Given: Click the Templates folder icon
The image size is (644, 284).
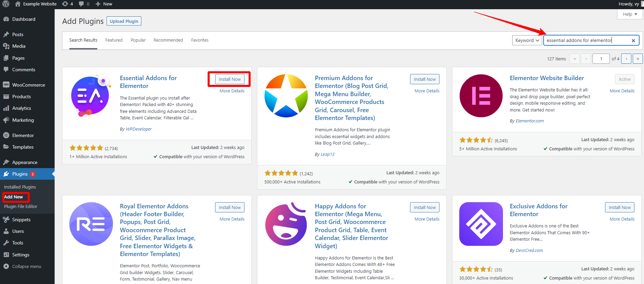Looking at the screenshot, I should coord(6,147).
